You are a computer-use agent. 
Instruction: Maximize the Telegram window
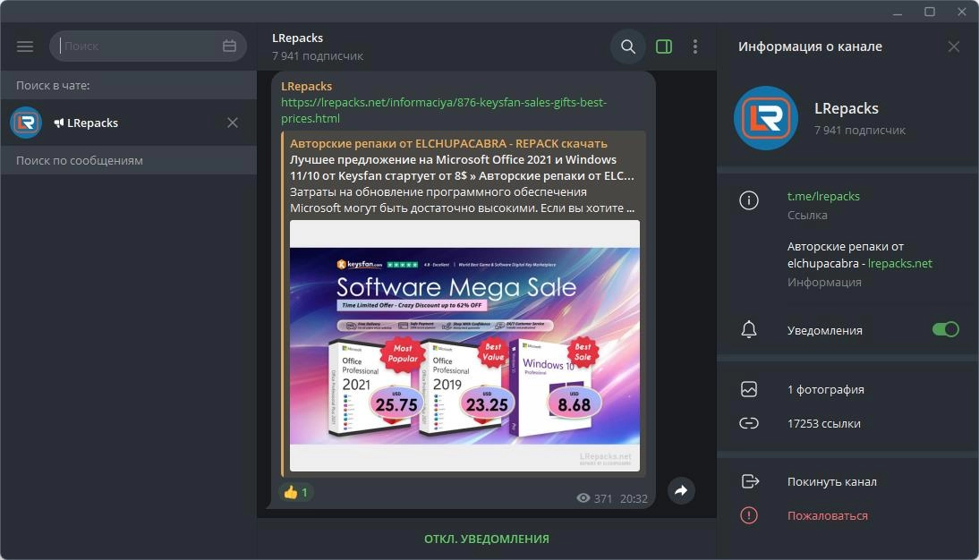pyautogui.click(x=930, y=12)
